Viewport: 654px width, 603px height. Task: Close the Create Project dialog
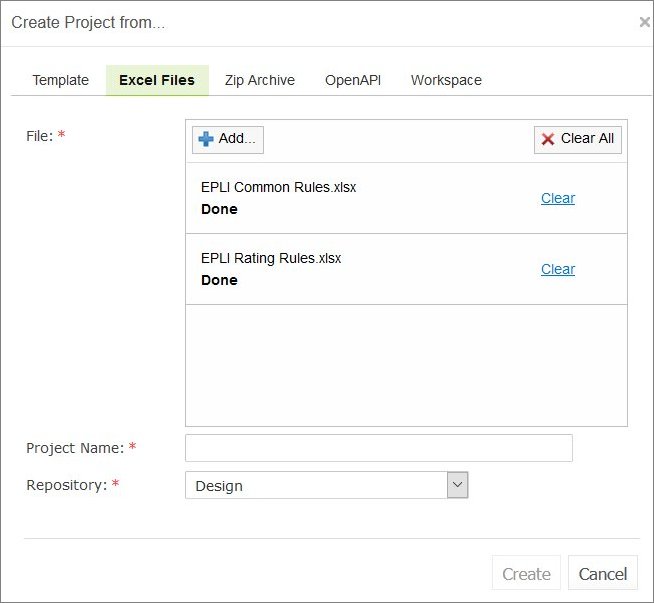(644, 22)
